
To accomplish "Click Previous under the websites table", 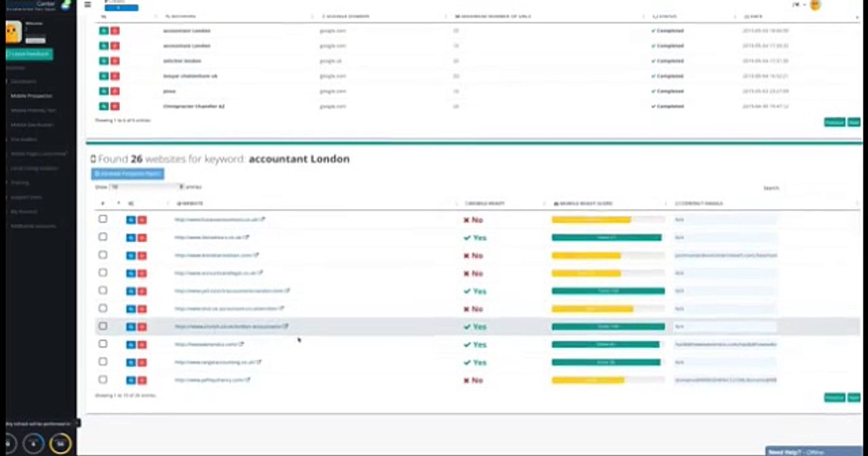I will [834, 398].
